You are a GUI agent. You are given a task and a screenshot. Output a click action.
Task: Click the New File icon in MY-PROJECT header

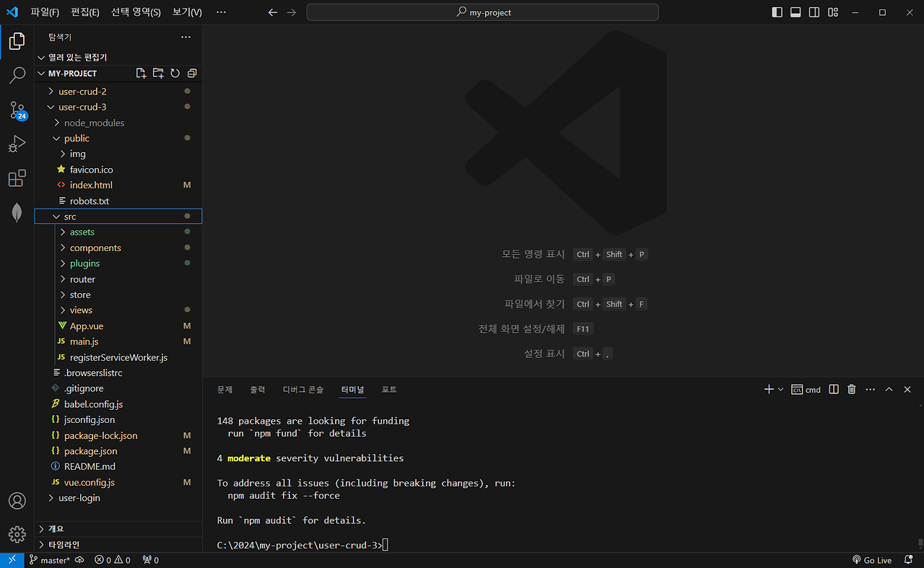[x=141, y=74]
